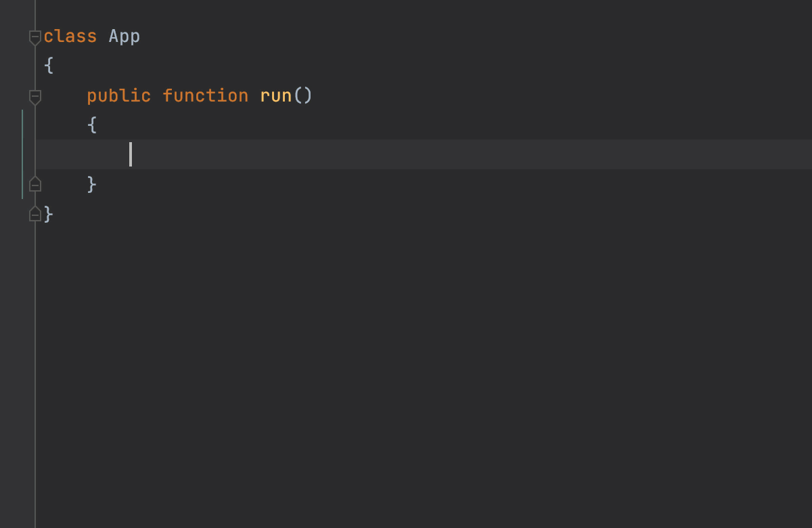Screen dimensions: 812x528
Task: Place cursor on the "class" keyword
Action: pos(70,37)
